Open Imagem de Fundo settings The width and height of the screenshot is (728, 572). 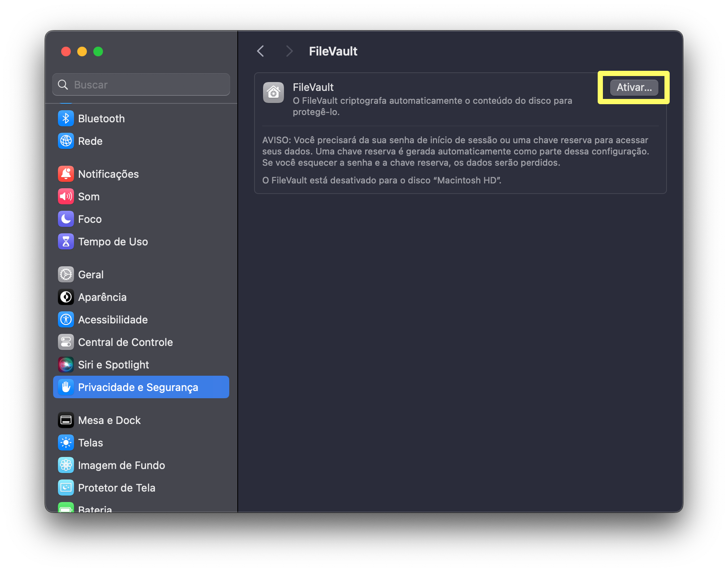[x=121, y=465]
